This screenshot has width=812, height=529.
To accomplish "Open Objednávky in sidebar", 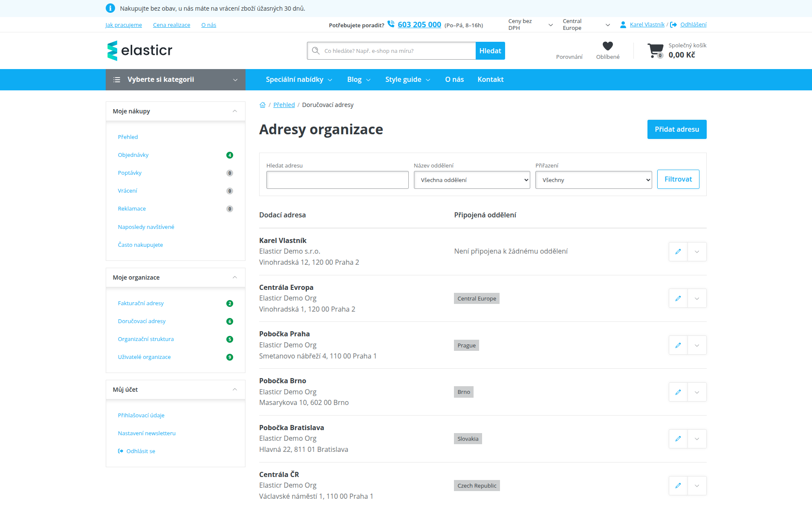I will point(133,155).
